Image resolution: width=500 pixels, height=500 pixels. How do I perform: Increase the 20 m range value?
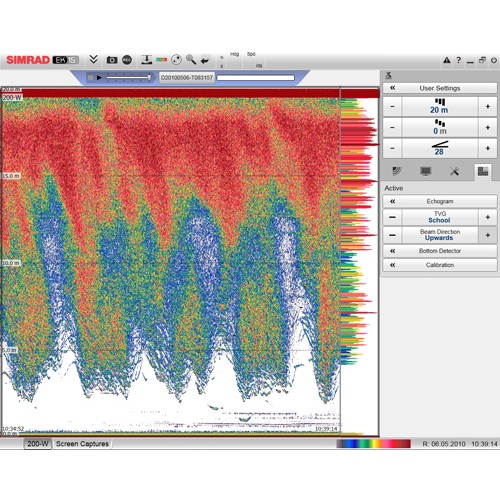tap(488, 107)
